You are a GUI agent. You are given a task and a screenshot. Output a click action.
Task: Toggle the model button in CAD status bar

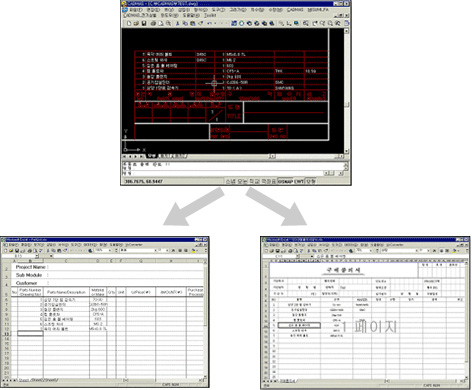(x=310, y=181)
